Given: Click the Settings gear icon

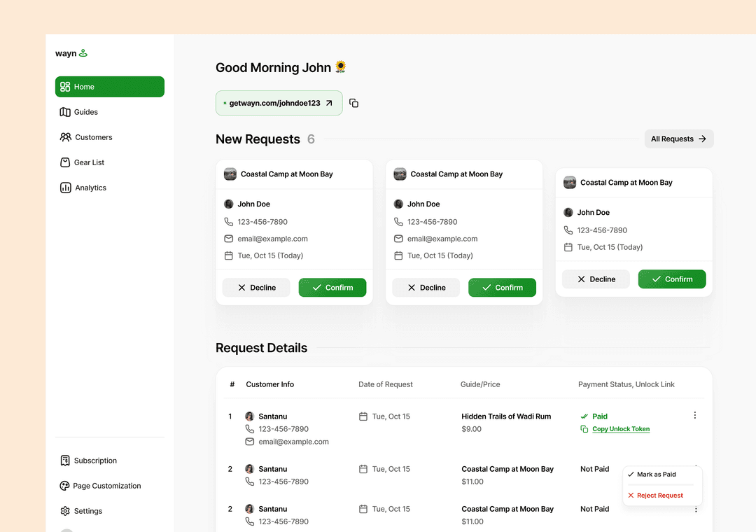Looking at the screenshot, I should pyautogui.click(x=65, y=511).
